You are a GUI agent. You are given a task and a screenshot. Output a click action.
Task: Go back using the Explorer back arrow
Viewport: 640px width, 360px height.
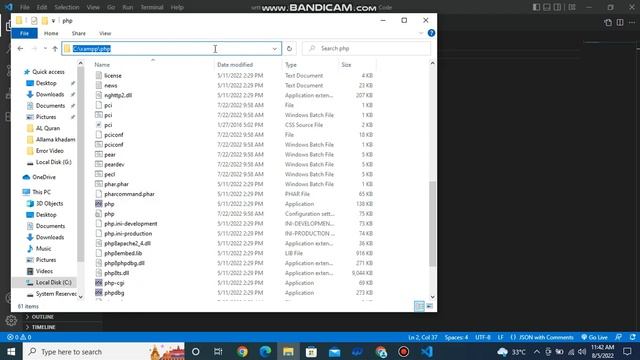point(20,49)
